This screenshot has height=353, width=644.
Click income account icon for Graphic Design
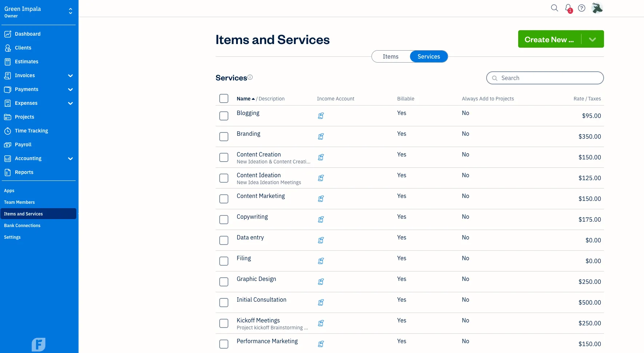coord(321,282)
